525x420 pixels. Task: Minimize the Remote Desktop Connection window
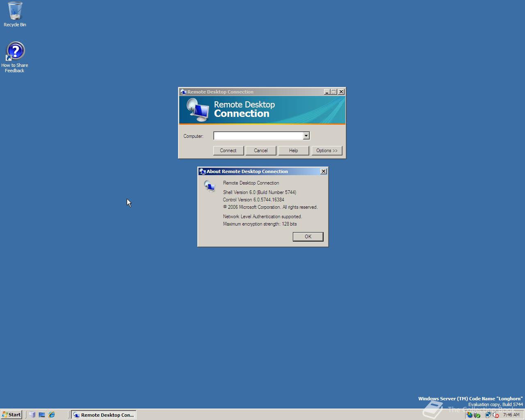click(327, 92)
